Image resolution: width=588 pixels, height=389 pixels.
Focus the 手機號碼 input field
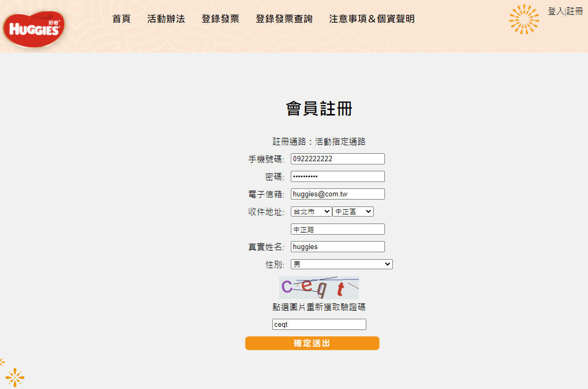pos(338,159)
